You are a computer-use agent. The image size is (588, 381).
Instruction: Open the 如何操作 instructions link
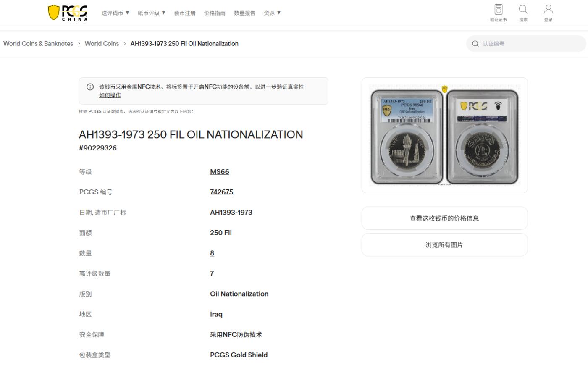pyautogui.click(x=110, y=95)
